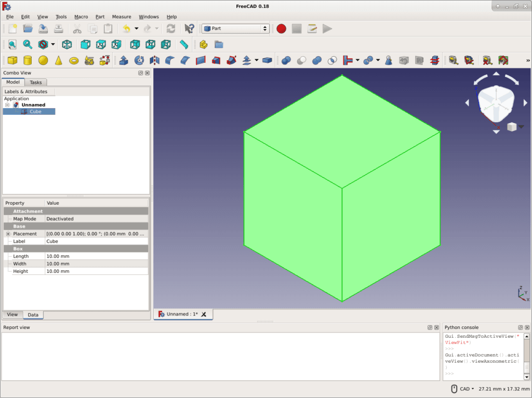This screenshot has height=398, width=532.
Task: Create a torus primitive
Action: 73,60
